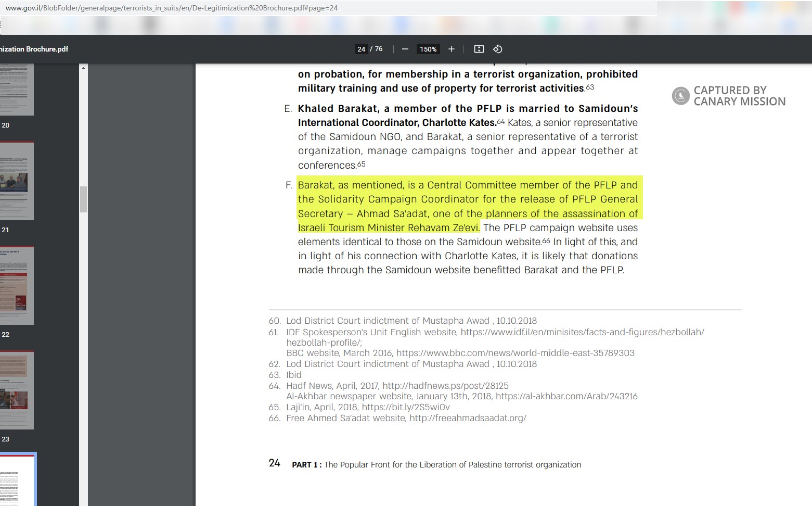Zoom in with the plus button
This screenshot has width=812, height=506.
point(452,49)
